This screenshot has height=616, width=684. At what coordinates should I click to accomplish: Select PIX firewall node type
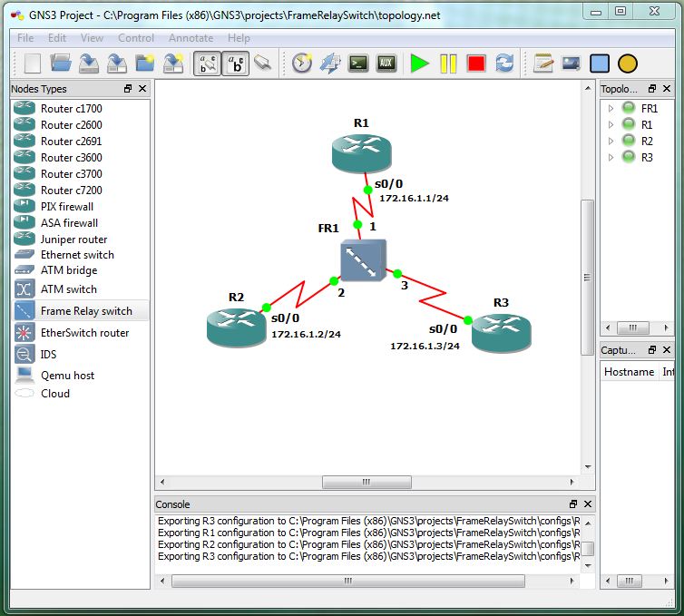pyautogui.click(x=80, y=206)
